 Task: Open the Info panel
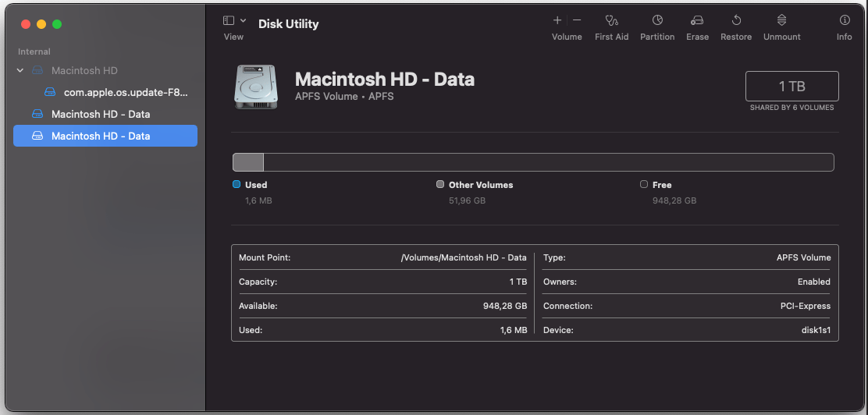tap(845, 20)
